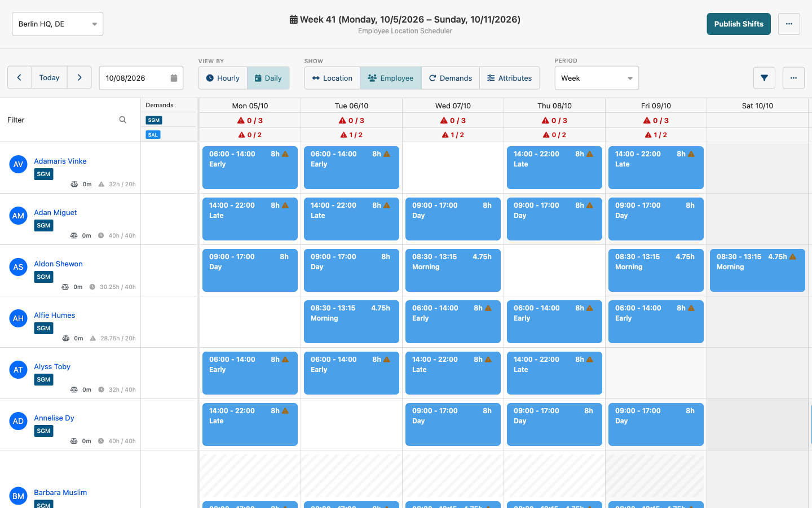
Task: Click Alfie Humes' AH avatar
Action: coord(18,318)
